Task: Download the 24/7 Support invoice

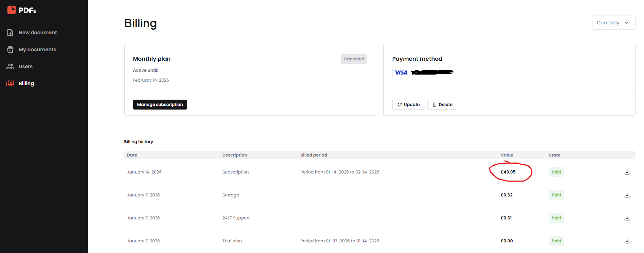Action: click(627, 218)
